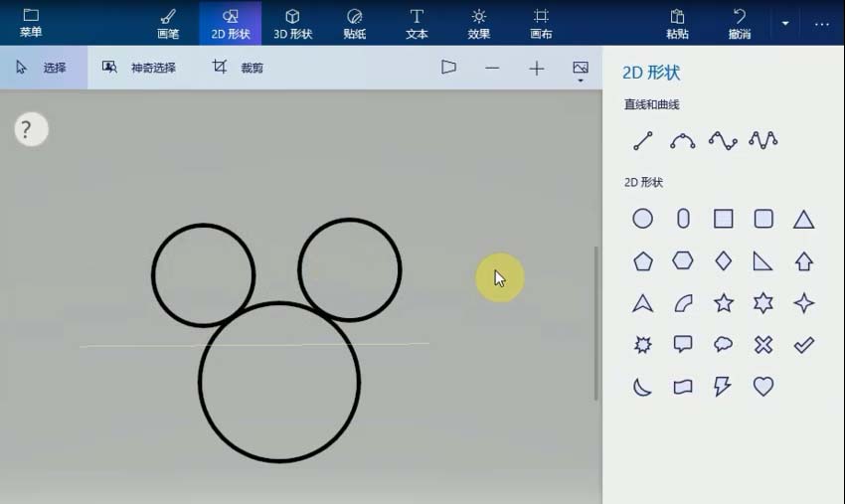
Task: Click the large bottom circle on canvas
Action: coord(279,382)
